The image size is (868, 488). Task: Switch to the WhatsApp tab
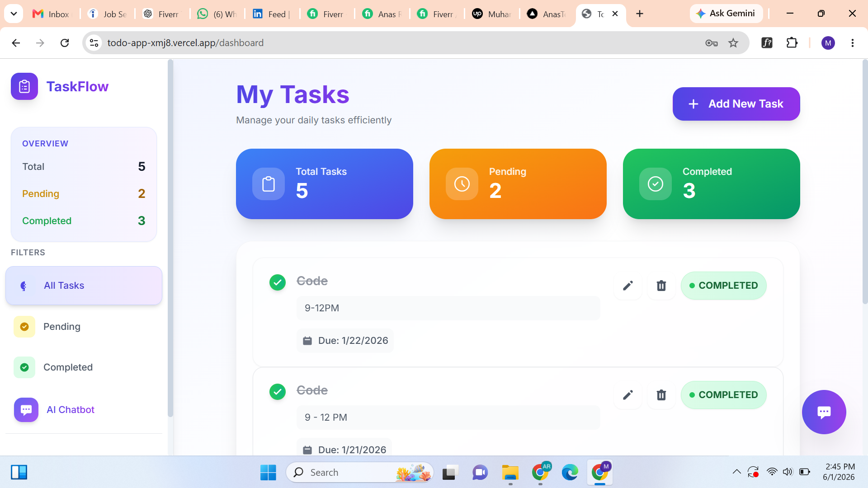[x=217, y=14]
